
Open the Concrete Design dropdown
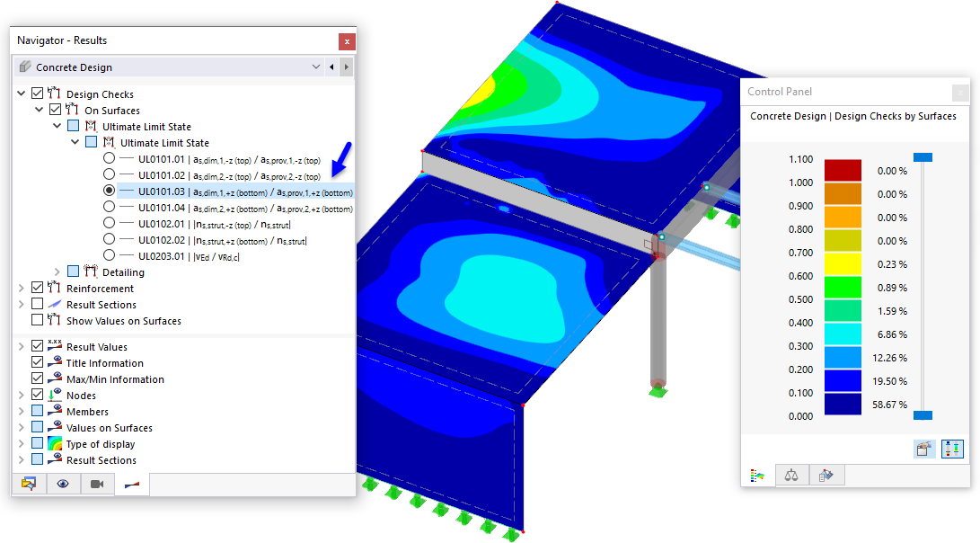tap(315, 67)
